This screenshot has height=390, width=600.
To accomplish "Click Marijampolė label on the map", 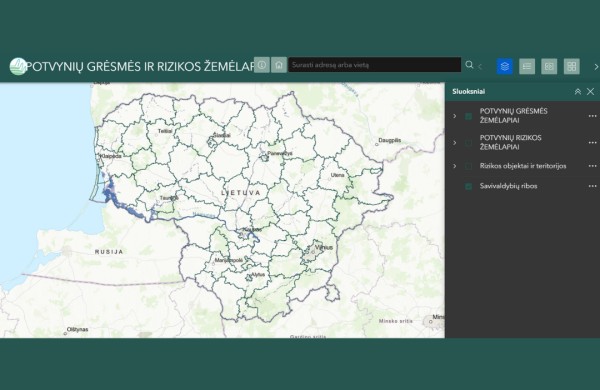I will (x=229, y=260).
